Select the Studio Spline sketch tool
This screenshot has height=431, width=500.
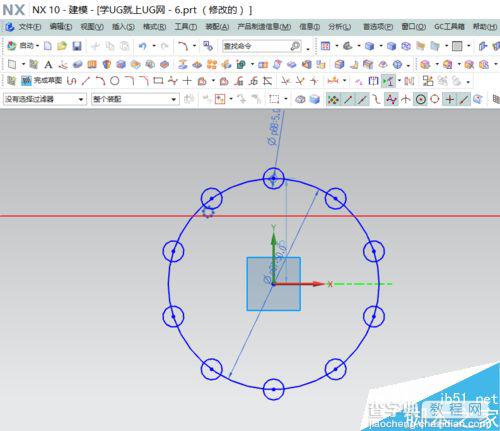[x=173, y=81]
